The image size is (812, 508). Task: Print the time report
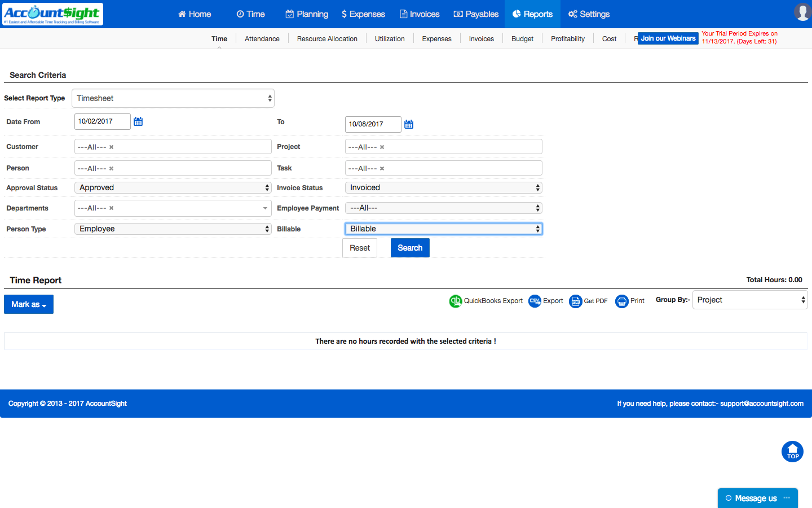coord(630,301)
